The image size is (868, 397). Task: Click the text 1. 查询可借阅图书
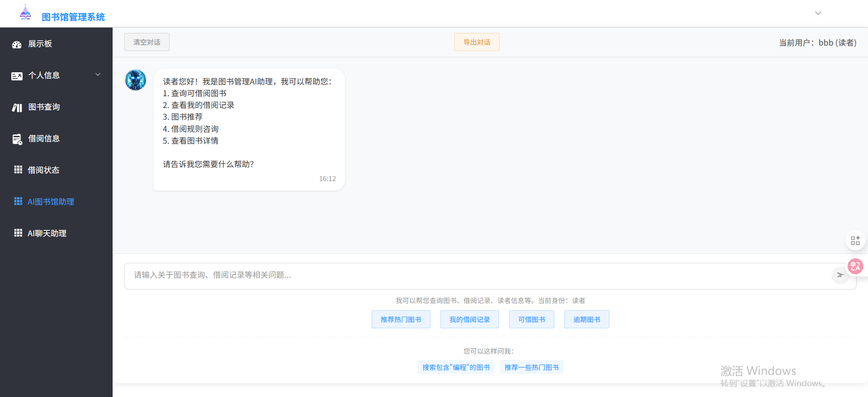point(195,93)
